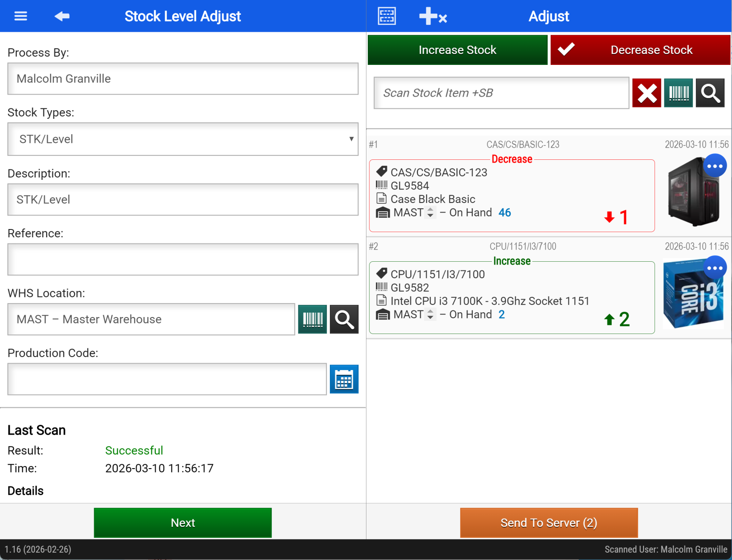
Task: Click Case Black Basic description
Action: pos(433,199)
